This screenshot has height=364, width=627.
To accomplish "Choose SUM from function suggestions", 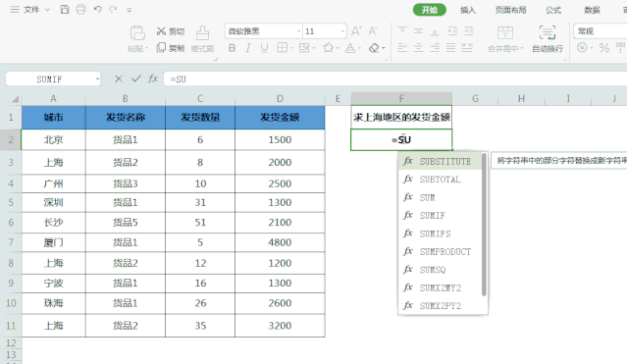I will 440,197.
